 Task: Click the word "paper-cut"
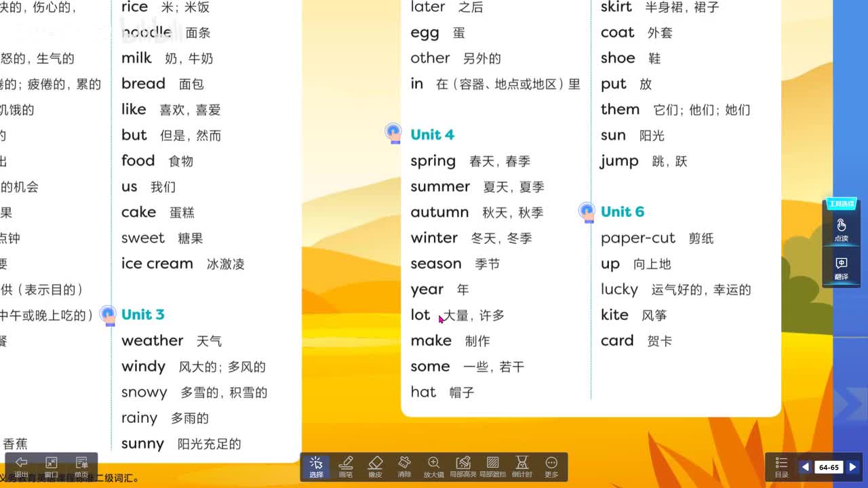[637, 239]
